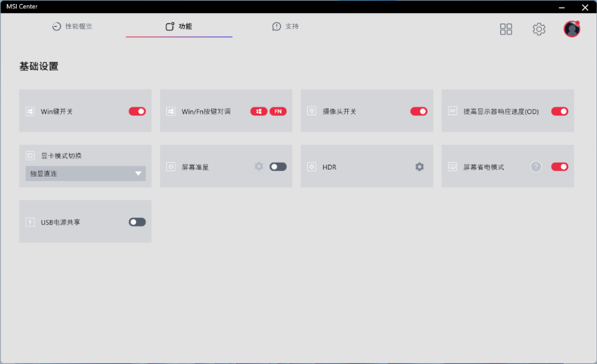Open 屏幕准星 settings gear icon
The width and height of the screenshot is (597, 364).
(259, 166)
